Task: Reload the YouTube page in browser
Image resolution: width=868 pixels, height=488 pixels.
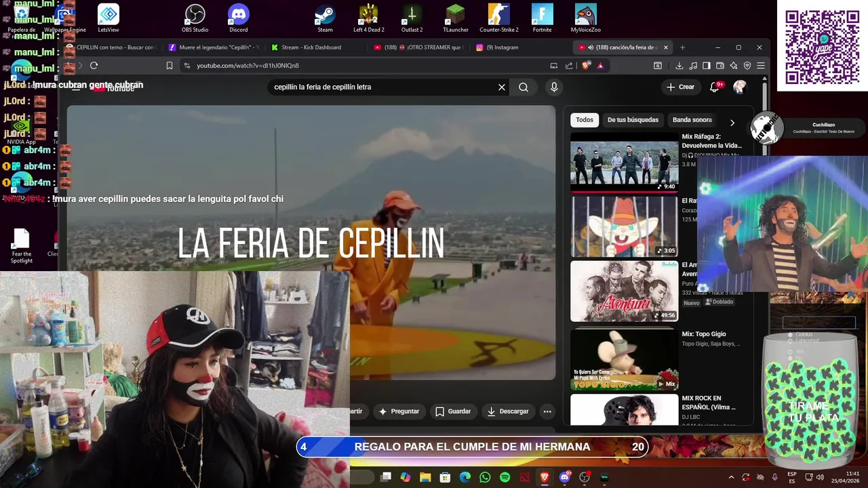Action: coord(94,66)
